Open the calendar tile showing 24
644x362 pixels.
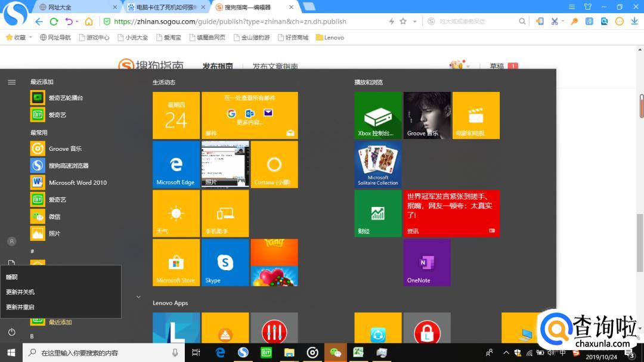(x=176, y=116)
